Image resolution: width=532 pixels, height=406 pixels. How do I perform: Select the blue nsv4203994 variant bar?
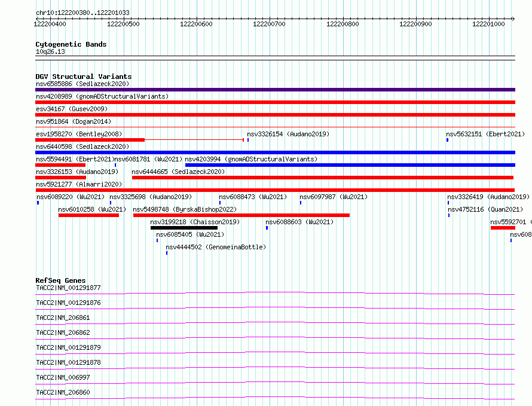[x=350, y=165]
